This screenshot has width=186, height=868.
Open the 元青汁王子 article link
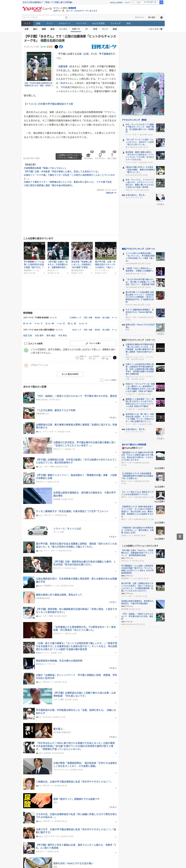coord(76,831)
